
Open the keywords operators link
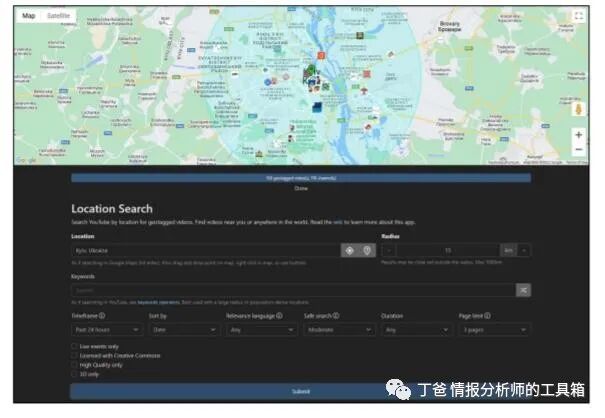158,302
